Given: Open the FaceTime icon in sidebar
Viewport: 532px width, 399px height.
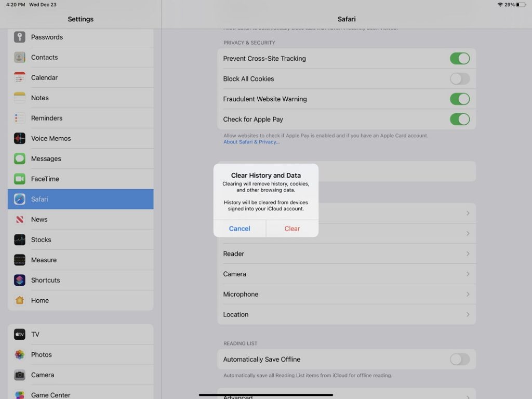Looking at the screenshot, I should coord(20,179).
